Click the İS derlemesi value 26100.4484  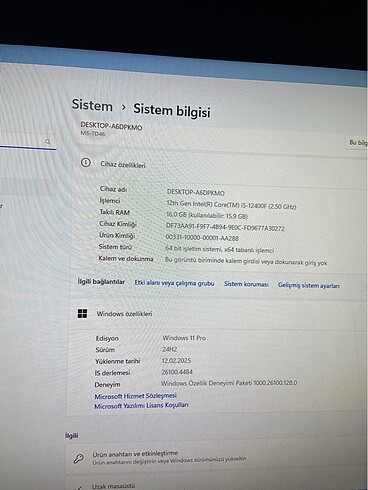tap(177, 372)
